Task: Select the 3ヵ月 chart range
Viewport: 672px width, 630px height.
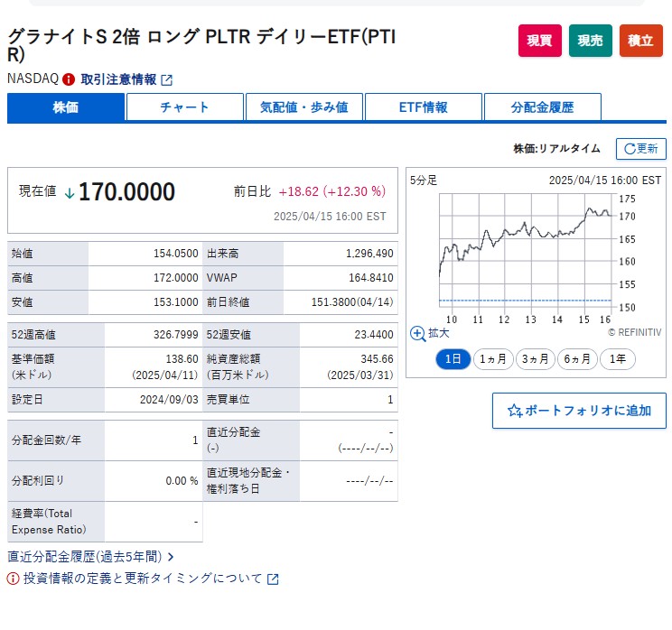Action: point(536,359)
